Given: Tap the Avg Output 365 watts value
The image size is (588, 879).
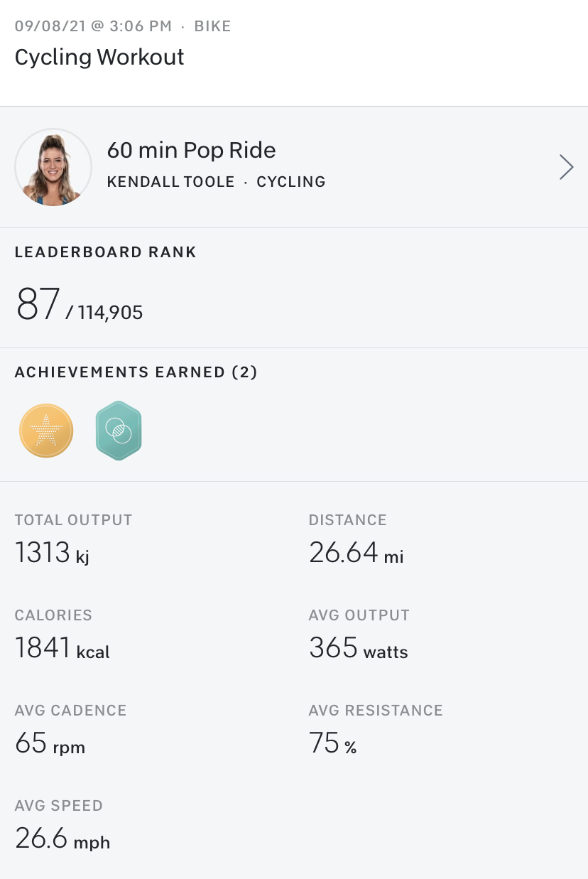Looking at the screenshot, I should 358,648.
